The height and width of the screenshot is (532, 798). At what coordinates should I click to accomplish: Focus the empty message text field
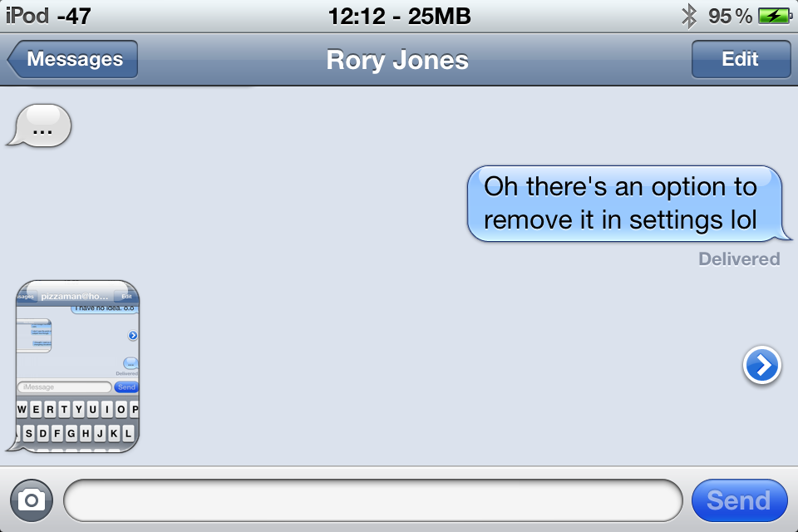click(x=372, y=500)
